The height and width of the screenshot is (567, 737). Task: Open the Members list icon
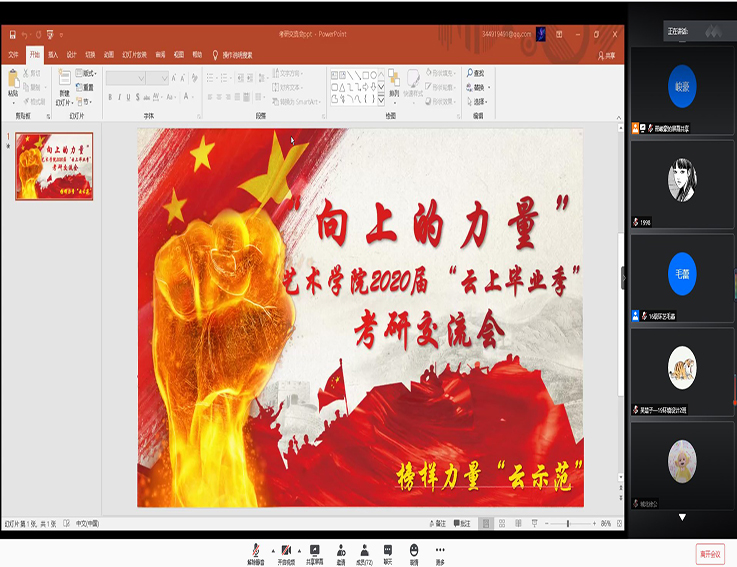(364, 547)
